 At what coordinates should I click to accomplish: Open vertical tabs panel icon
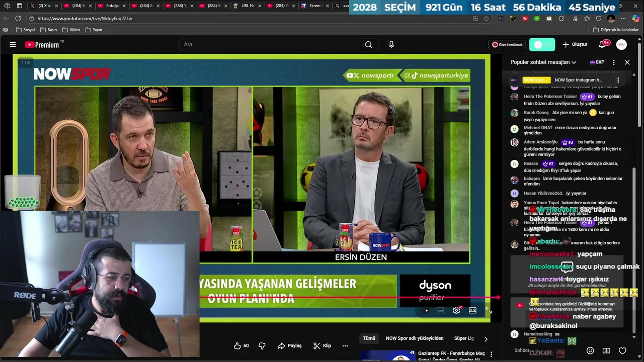[19, 6]
